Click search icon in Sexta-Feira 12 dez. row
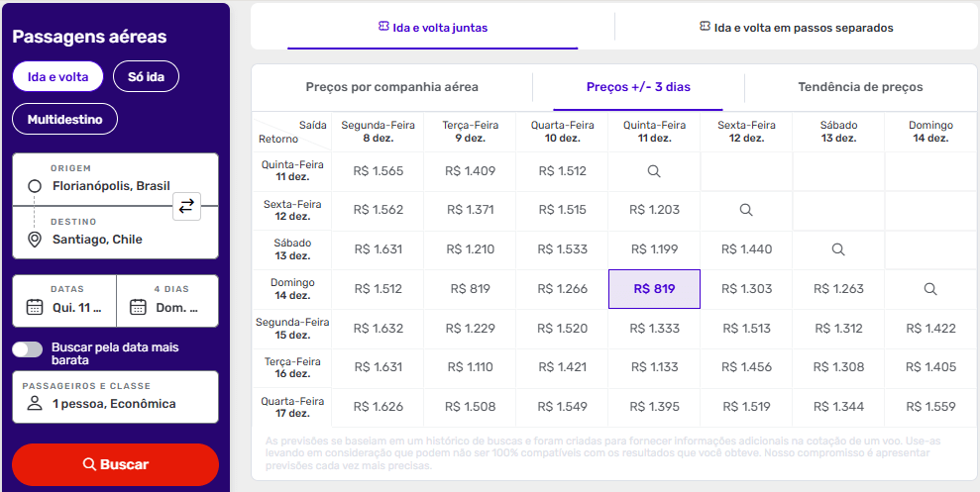This screenshot has width=980, height=492. 746,210
